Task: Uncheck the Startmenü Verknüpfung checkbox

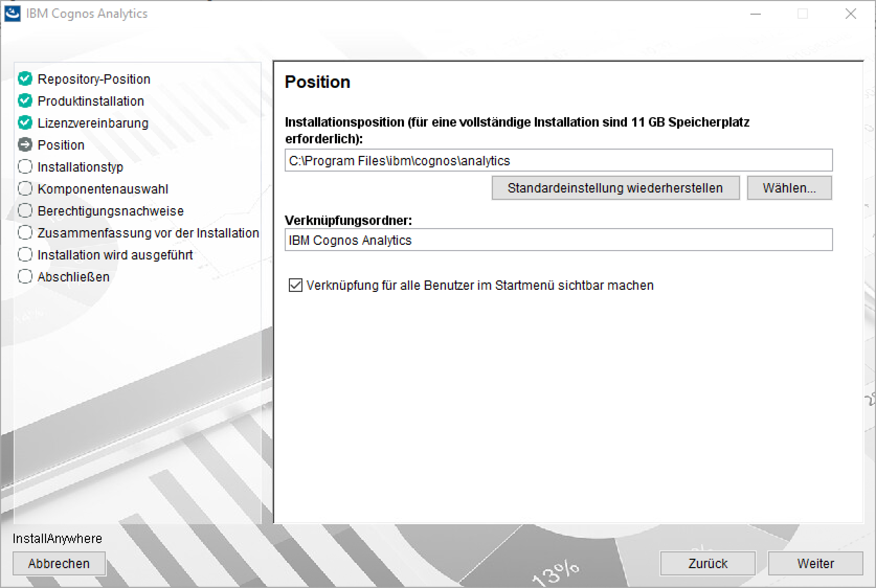Action: click(296, 286)
